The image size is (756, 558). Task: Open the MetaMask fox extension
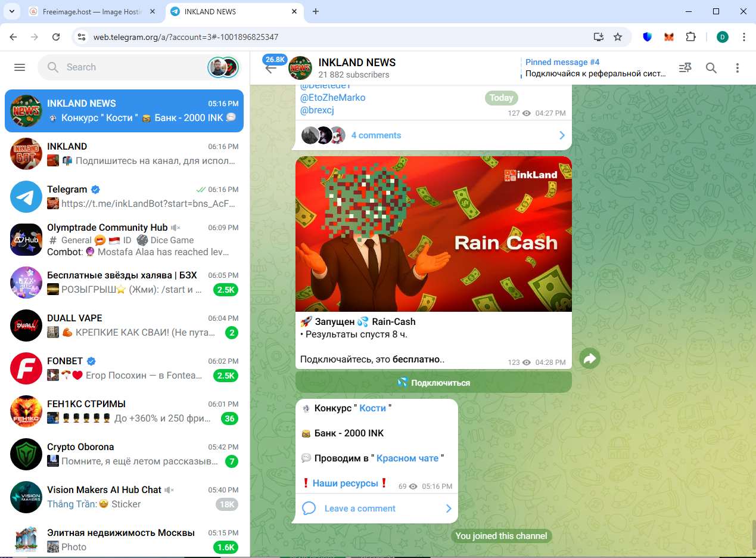(x=669, y=37)
